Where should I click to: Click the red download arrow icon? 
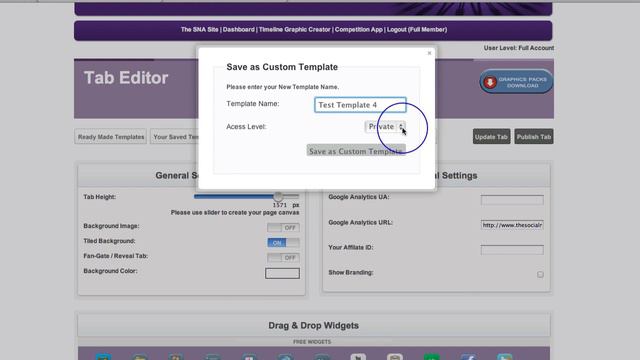coord(490,82)
